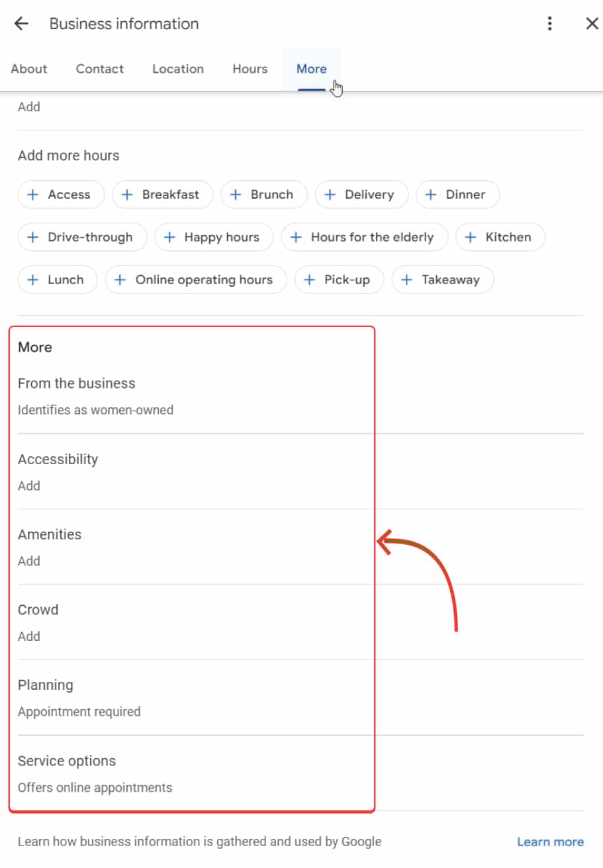Add Breakfast hours with the plus chip
Image resolution: width=603 pixels, height=868 pixels.
coord(162,194)
